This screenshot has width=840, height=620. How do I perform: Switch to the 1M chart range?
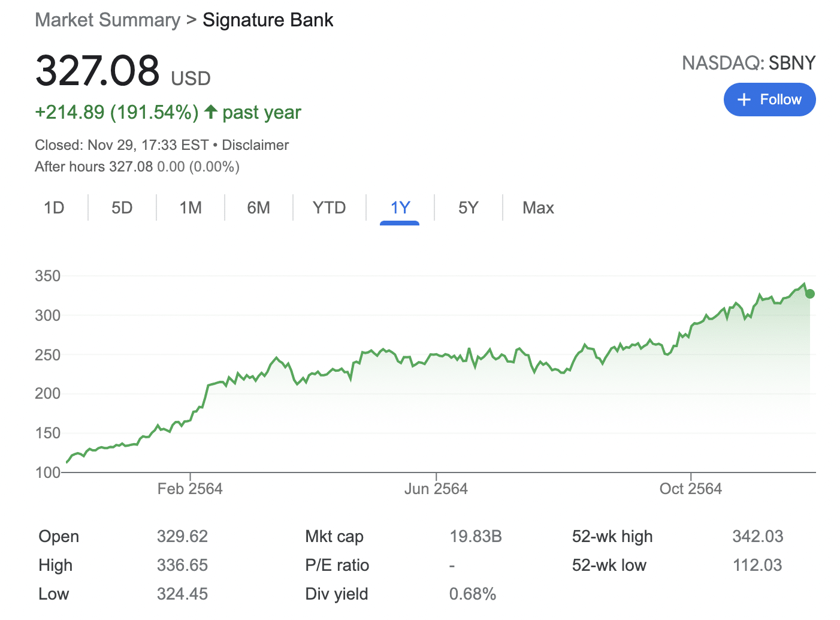click(191, 207)
